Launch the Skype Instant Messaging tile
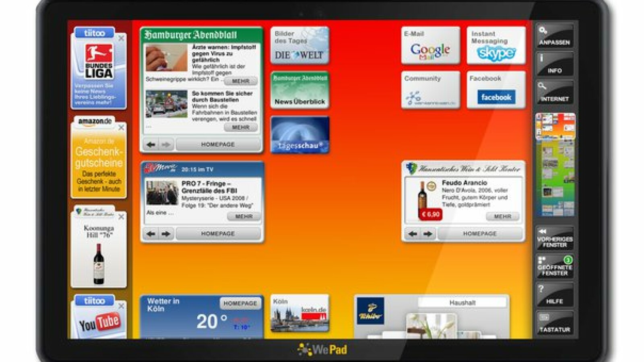The width and height of the screenshot is (644, 362). (x=496, y=45)
